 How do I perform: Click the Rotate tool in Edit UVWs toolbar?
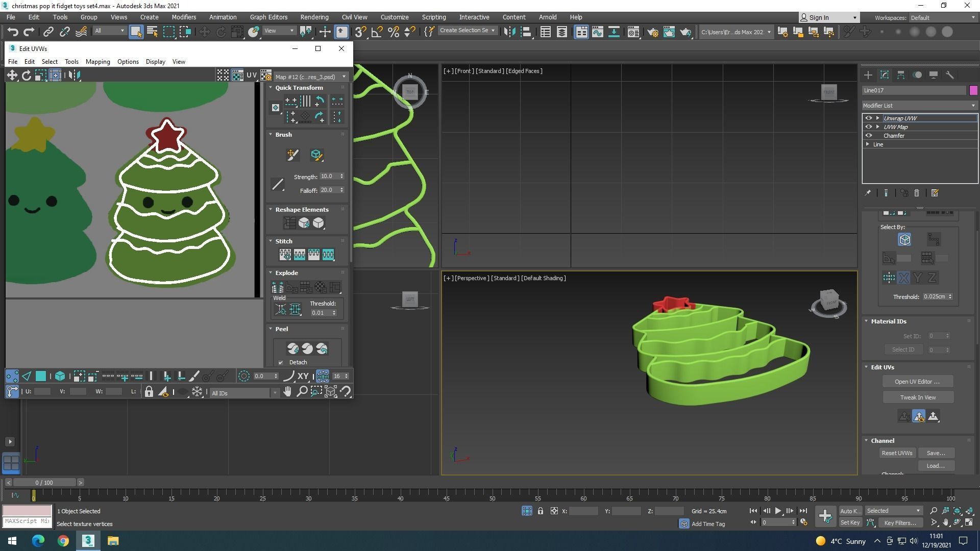click(x=26, y=76)
